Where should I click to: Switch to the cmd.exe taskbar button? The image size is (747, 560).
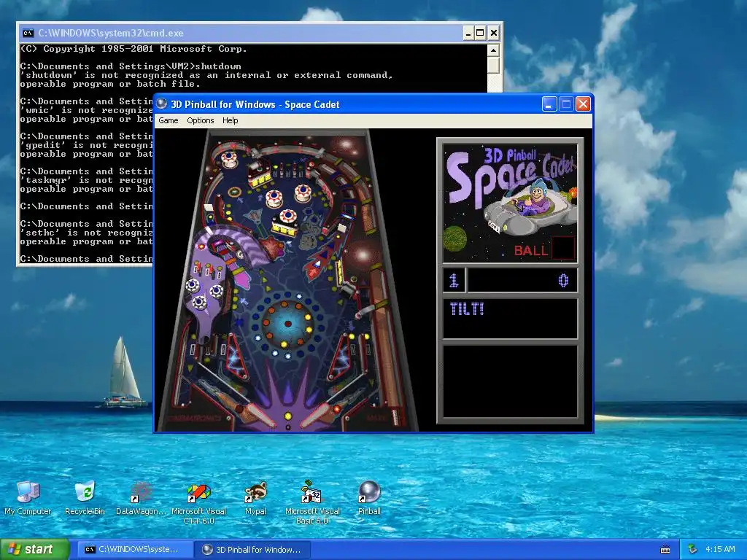[x=135, y=550]
